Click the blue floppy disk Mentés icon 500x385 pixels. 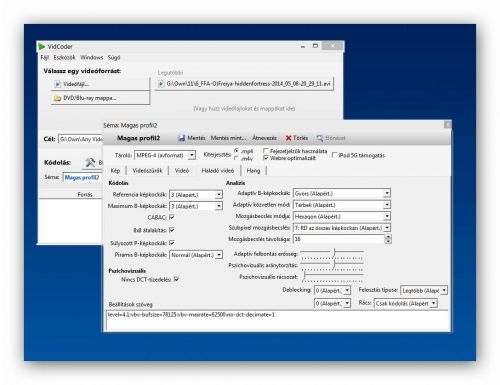click(x=181, y=138)
